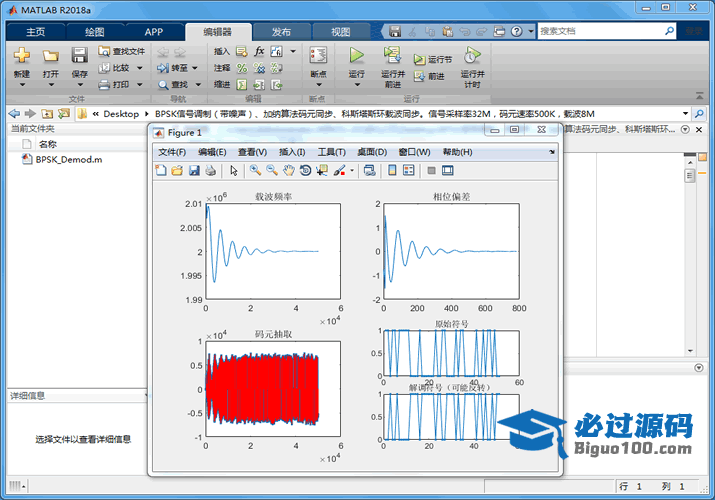Expand the Breakpoints (断点) dropdown arrow
715x500 pixels.
pyautogui.click(x=318, y=85)
